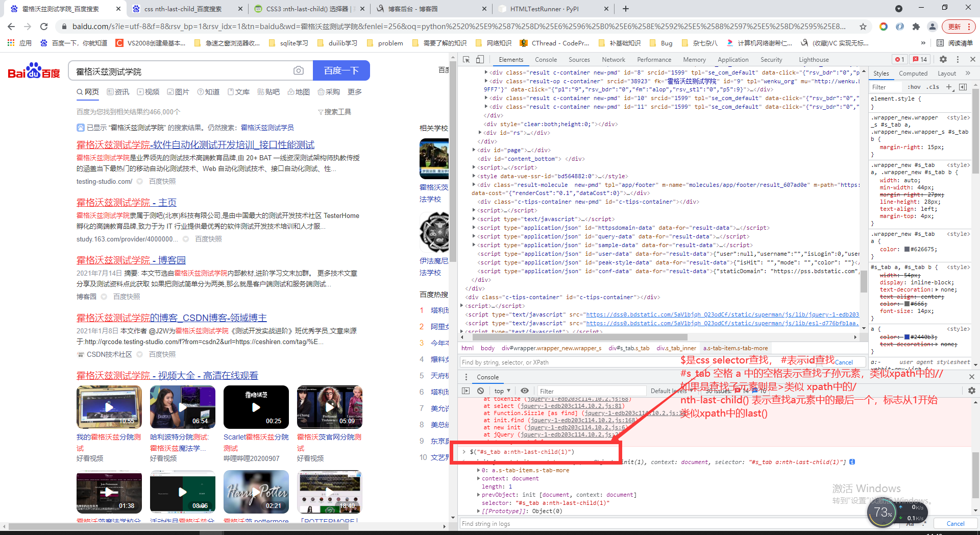The height and width of the screenshot is (535, 980).
Task: Expand the div id="rs" node
Action: tap(480, 133)
